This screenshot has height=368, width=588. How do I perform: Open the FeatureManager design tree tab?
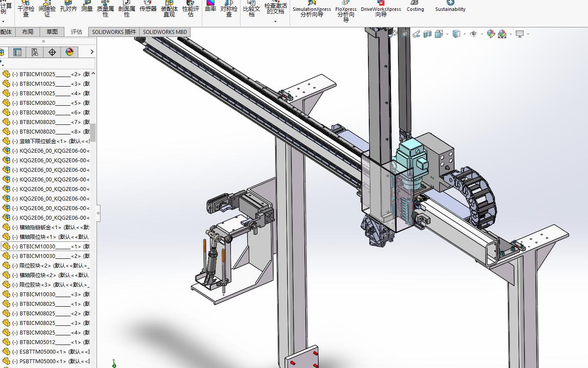[x=2, y=52]
